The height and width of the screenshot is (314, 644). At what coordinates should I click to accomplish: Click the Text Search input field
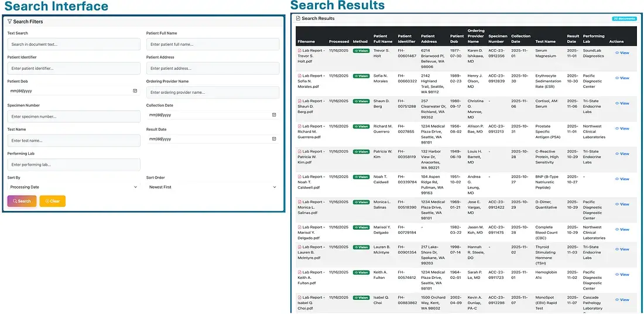pyautogui.click(x=73, y=45)
